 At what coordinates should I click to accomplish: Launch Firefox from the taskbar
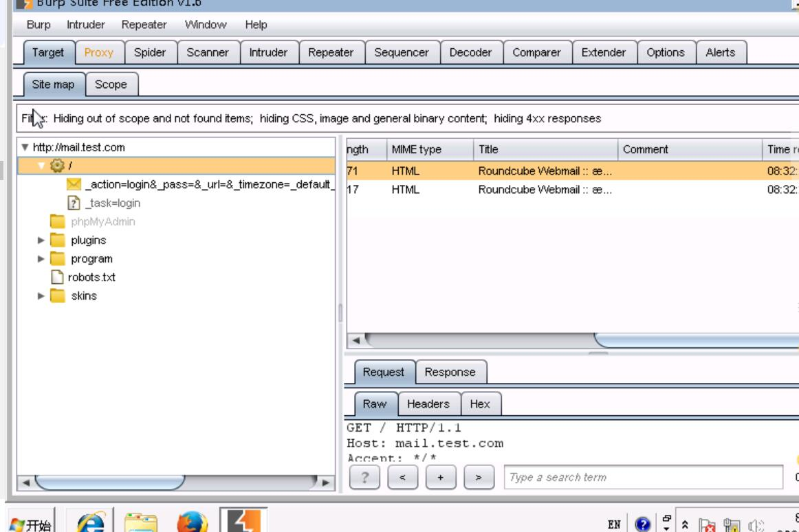click(192, 522)
